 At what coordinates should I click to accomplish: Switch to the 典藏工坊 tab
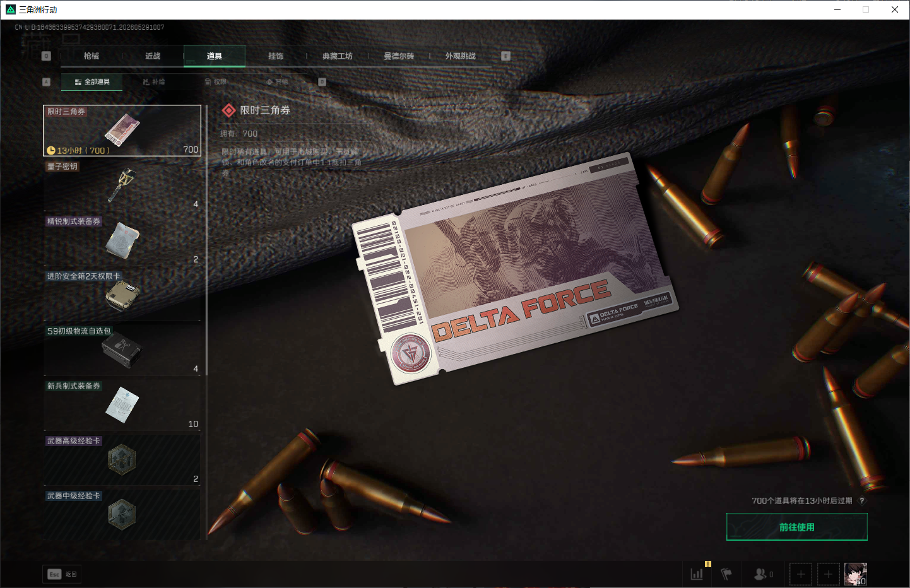(x=338, y=56)
